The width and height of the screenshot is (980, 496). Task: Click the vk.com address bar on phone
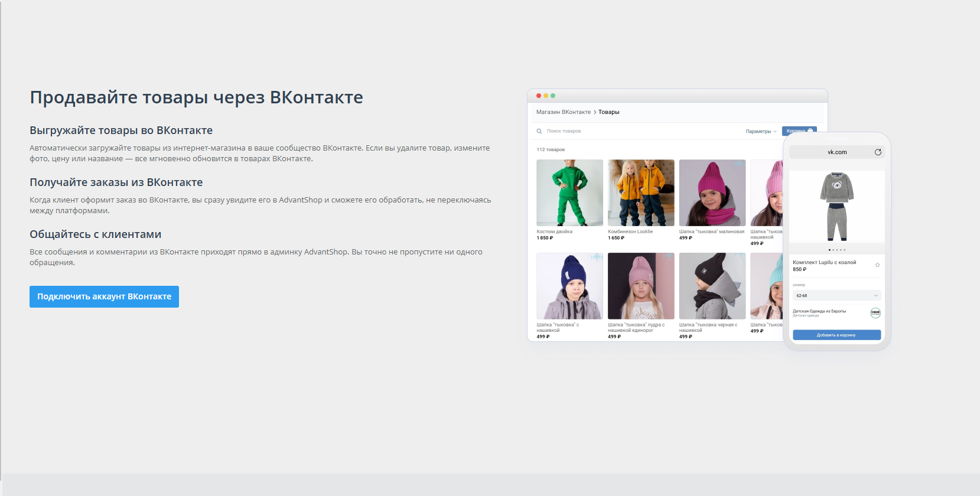coord(837,152)
